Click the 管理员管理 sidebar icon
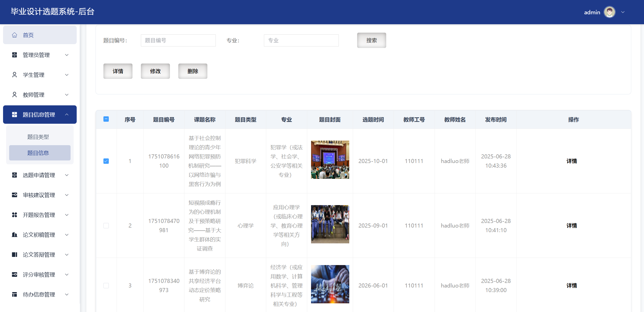Viewport: 644px width, 312px height. 15,55
